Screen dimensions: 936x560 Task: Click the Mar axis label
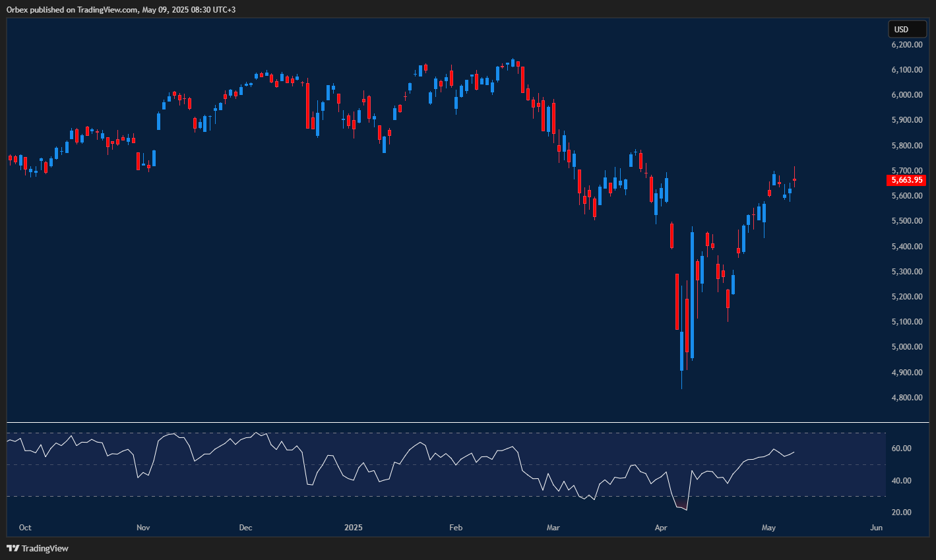[553, 528]
